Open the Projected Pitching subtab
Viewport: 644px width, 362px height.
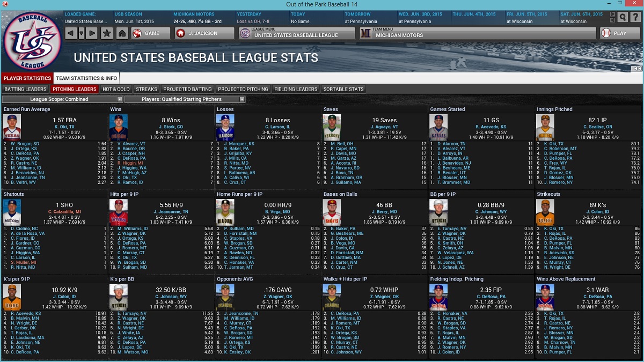[x=243, y=89]
